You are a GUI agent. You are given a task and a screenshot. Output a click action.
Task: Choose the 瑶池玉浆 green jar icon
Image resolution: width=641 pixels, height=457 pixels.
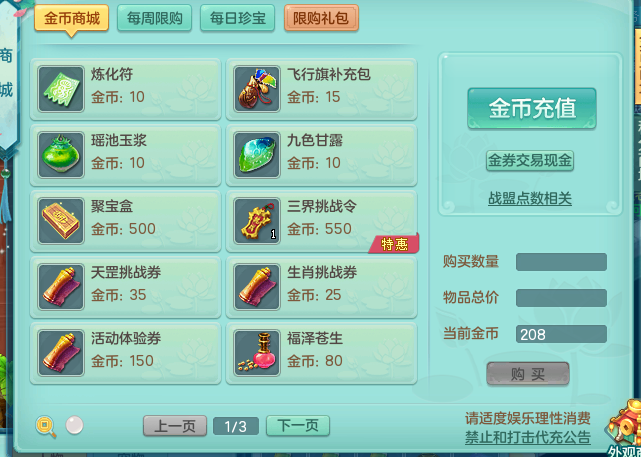(x=61, y=155)
